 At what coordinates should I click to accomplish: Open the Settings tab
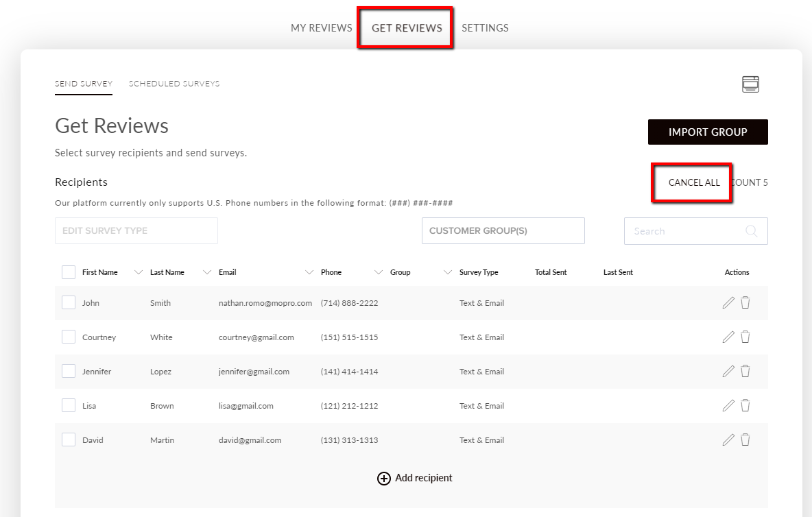[x=486, y=28]
